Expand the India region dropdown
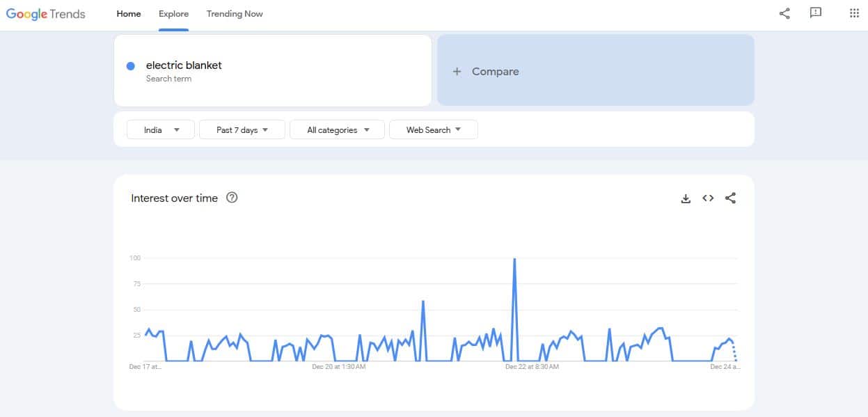The width and height of the screenshot is (868, 417). click(x=161, y=130)
